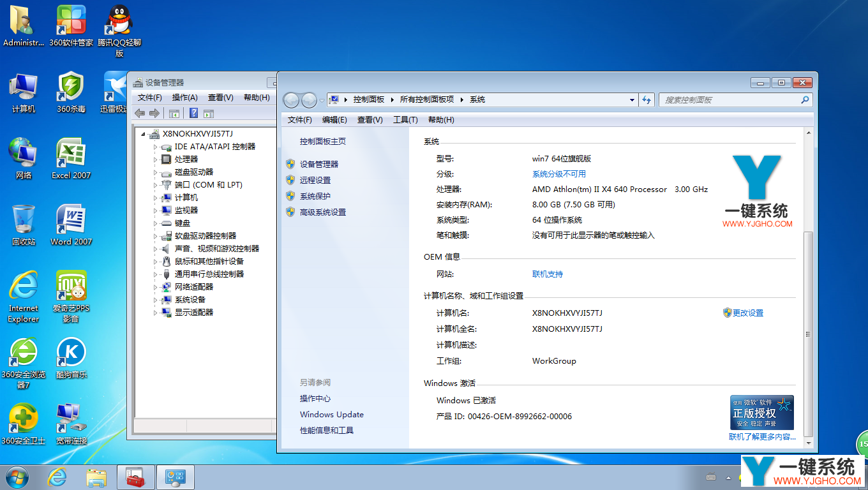Click 更改设置 link
The width and height of the screenshot is (868, 490).
[x=748, y=313]
